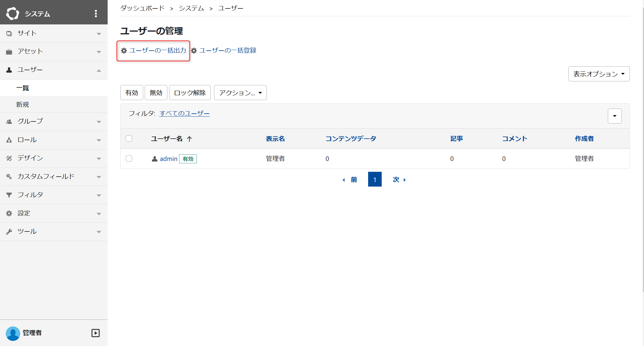Click the すべてのユーザー filter link
This screenshot has width=644, height=346.
click(x=185, y=113)
